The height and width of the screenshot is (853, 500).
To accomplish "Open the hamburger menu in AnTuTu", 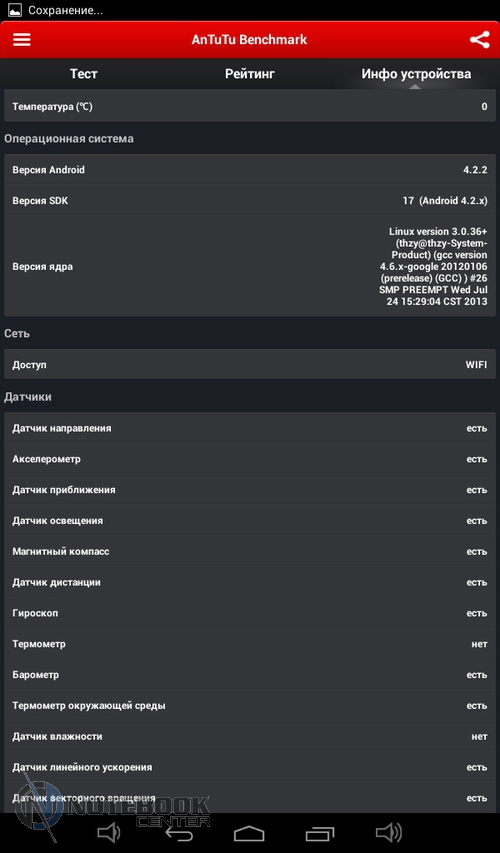I will [x=22, y=40].
